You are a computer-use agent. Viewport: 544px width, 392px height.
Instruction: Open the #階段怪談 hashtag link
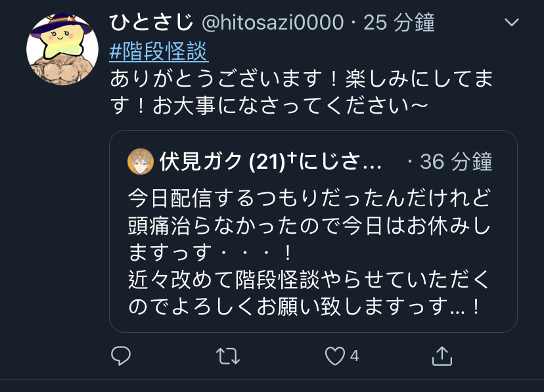159,51
